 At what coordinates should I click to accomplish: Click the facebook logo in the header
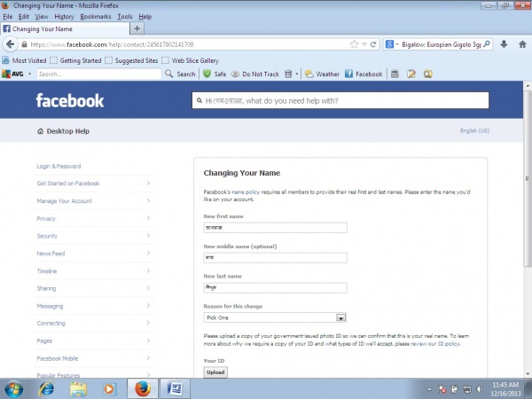tap(70, 100)
